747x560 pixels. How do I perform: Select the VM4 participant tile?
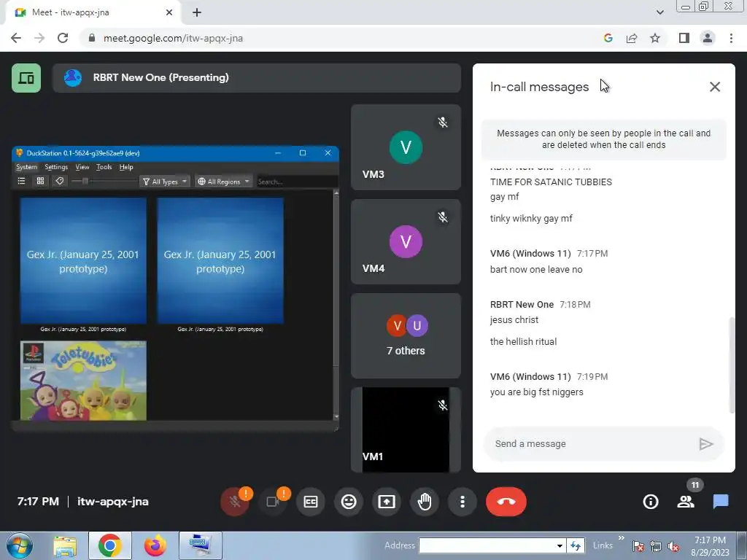click(406, 241)
